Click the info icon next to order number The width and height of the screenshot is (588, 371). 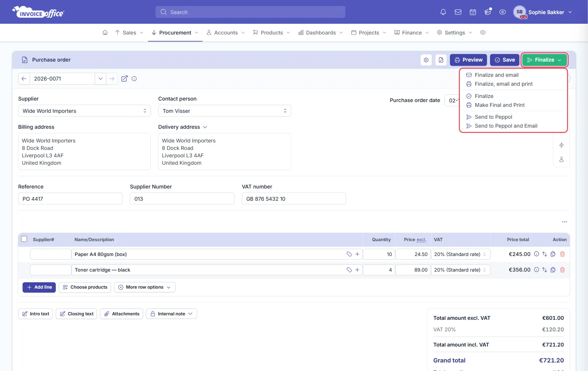click(134, 79)
